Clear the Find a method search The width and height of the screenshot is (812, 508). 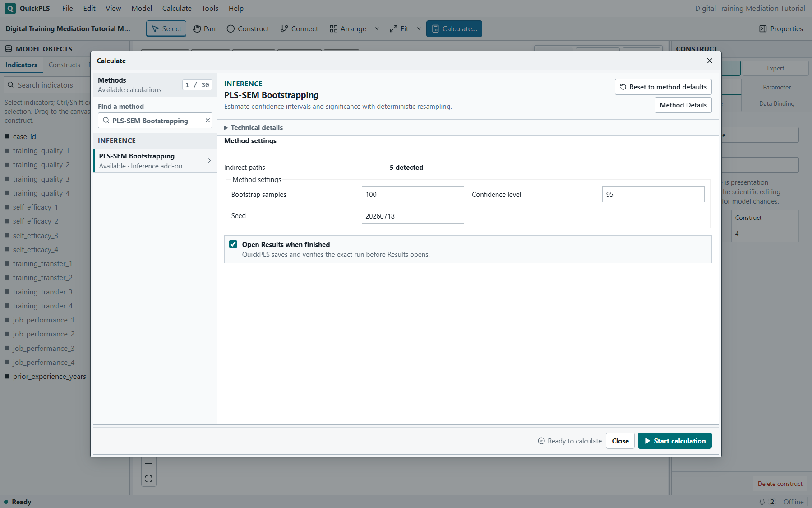[x=208, y=121]
